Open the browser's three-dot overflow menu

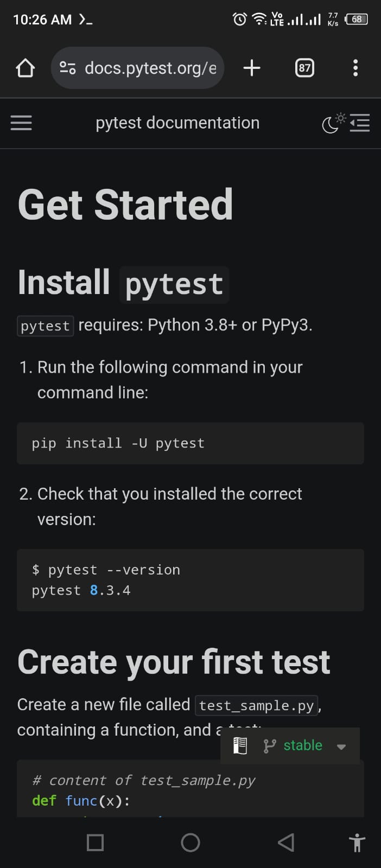coord(355,68)
